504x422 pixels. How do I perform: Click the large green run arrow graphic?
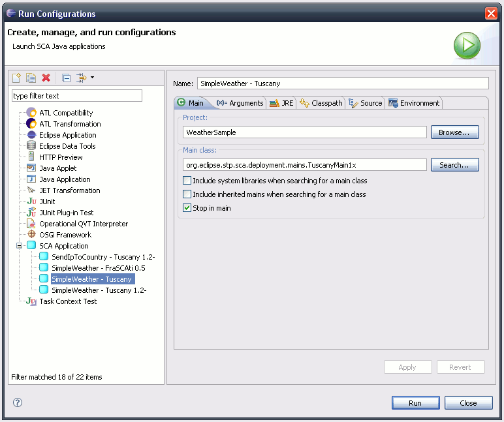pos(467,45)
